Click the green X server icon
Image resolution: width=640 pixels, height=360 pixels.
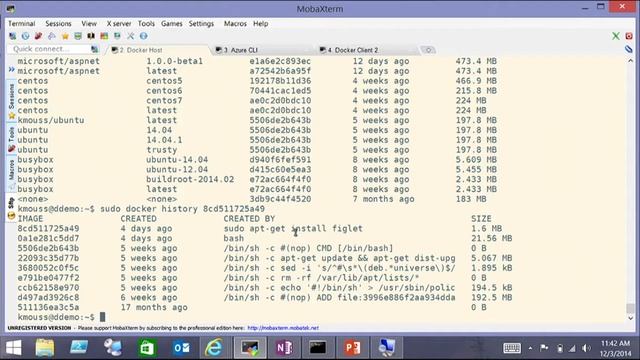point(616,36)
